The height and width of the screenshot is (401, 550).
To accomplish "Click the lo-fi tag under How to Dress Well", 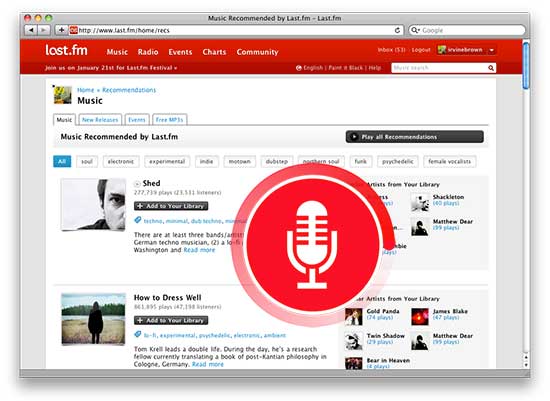I will point(150,335).
